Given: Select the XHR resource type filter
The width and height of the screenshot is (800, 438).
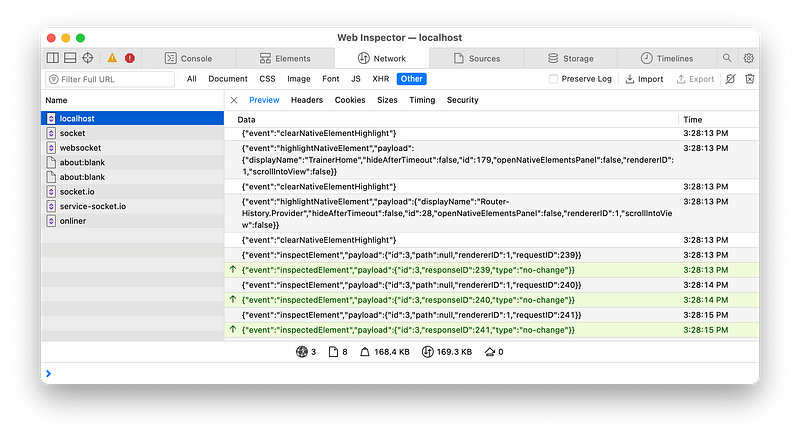Looking at the screenshot, I should (x=380, y=79).
